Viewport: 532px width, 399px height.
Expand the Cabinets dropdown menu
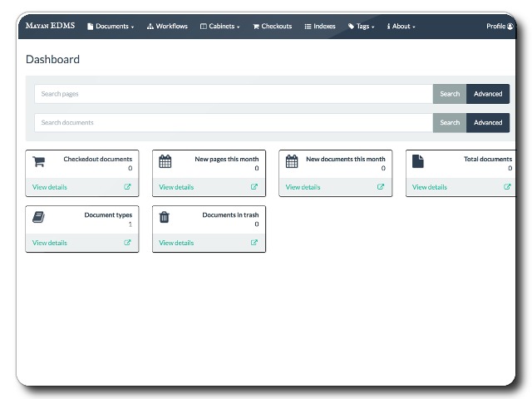coord(220,27)
